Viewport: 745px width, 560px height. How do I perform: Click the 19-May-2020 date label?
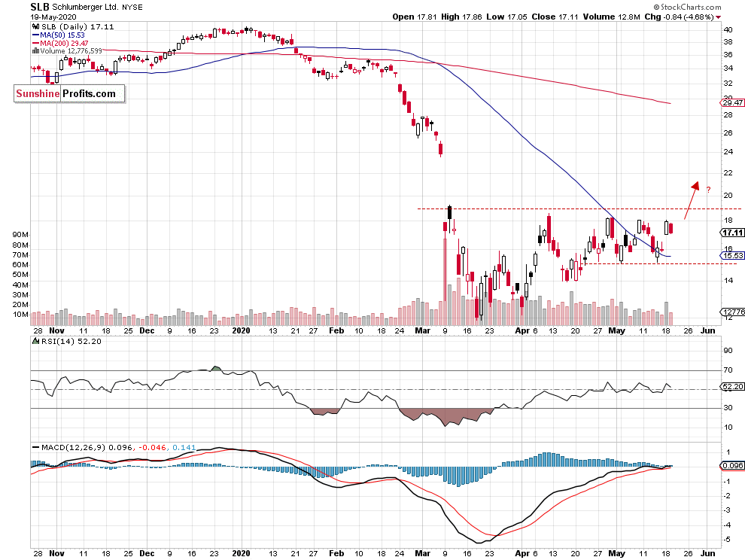coord(53,17)
